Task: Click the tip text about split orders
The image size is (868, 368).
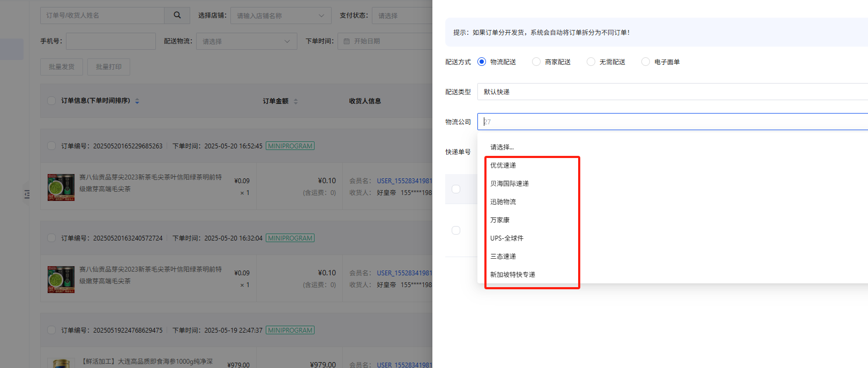Action: coord(541,33)
